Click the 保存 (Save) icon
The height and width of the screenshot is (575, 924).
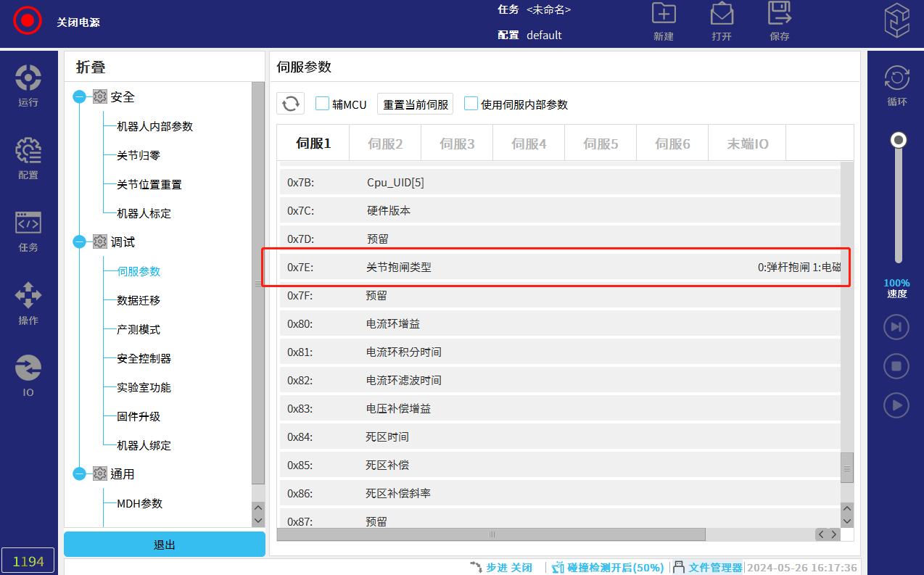tap(779, 15)
